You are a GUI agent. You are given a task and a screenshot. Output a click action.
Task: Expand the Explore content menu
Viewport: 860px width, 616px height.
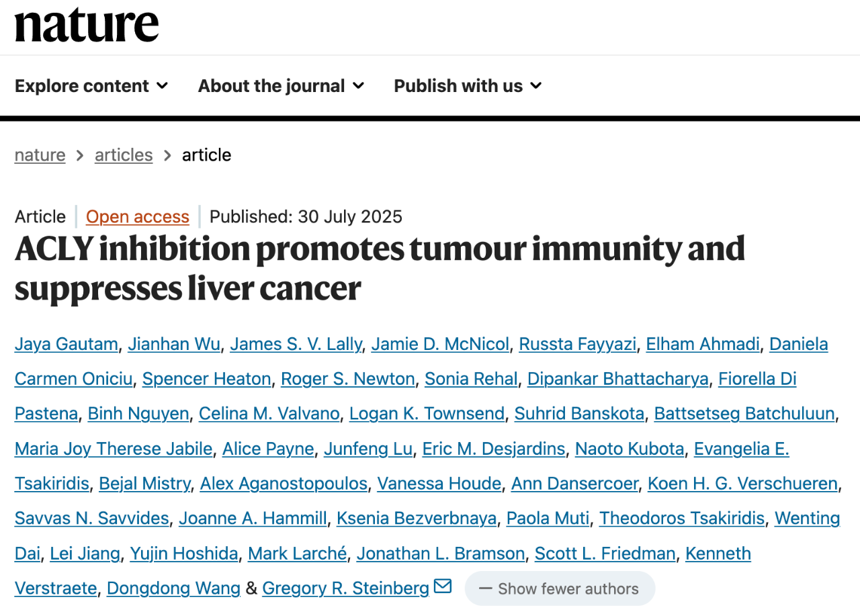click(x=91, y=86)
